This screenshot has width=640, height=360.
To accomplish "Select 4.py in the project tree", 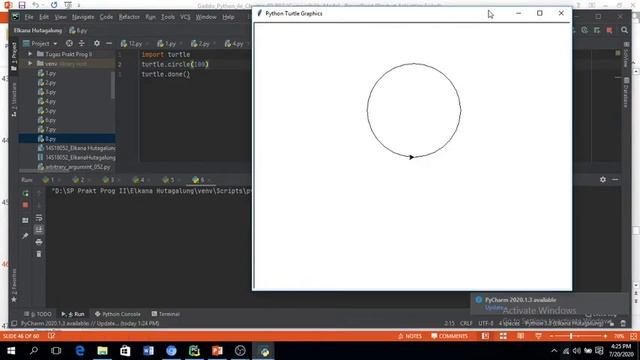I will click(47, 101).
